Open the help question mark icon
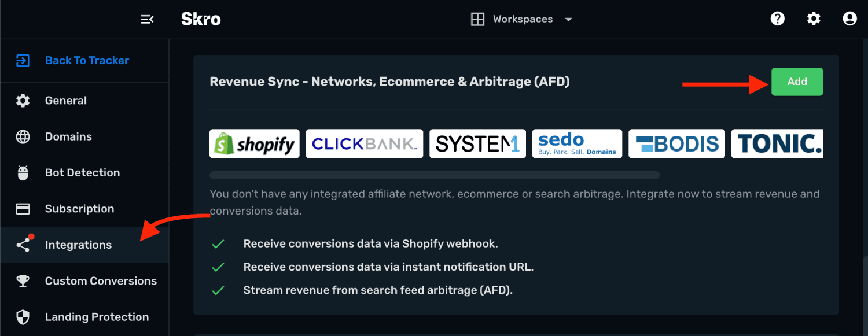 click(x=778, y=19)
